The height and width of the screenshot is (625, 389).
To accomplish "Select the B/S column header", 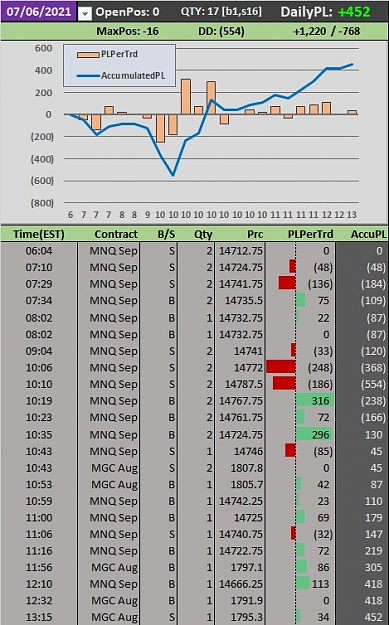I will pyautogui.click(x=166, y=234).
